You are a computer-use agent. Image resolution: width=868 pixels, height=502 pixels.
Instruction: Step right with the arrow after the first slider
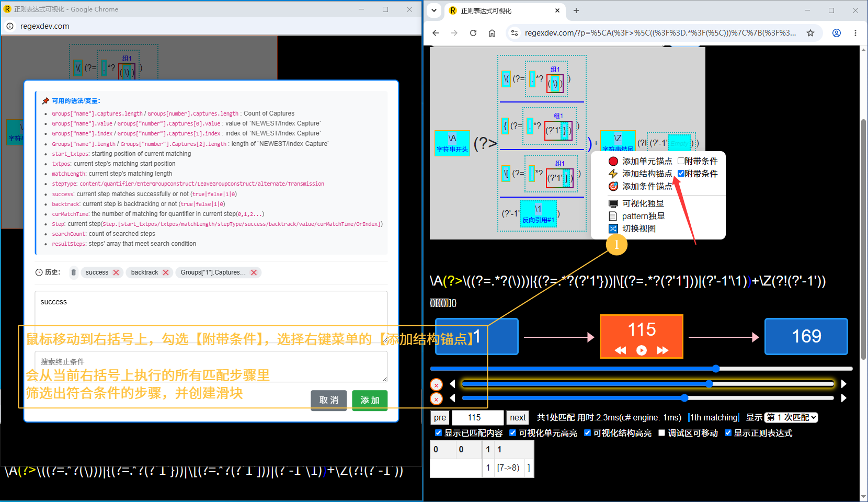tap(843, 384)
